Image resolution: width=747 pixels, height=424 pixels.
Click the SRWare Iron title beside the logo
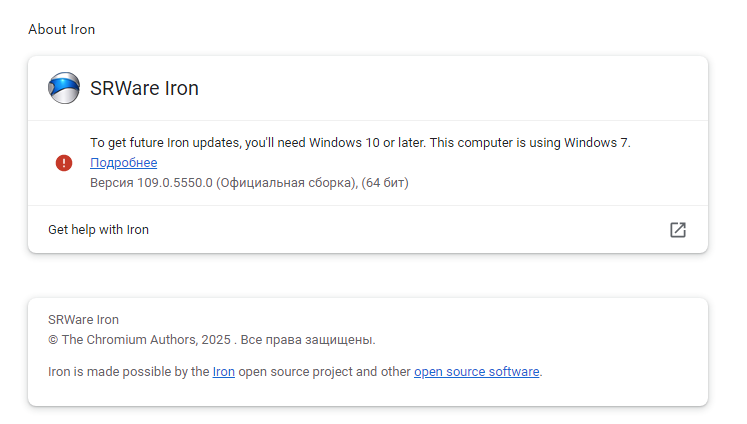[144, 88]
